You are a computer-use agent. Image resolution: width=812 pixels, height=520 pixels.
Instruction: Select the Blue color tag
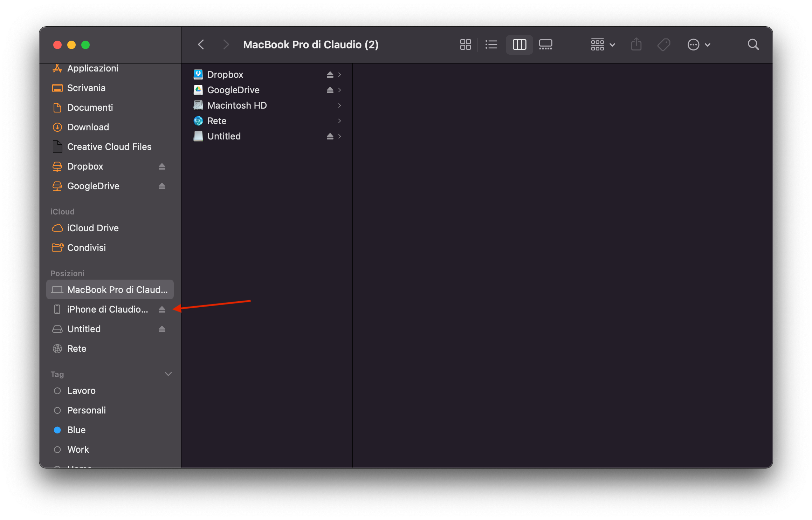coord(76,430)
